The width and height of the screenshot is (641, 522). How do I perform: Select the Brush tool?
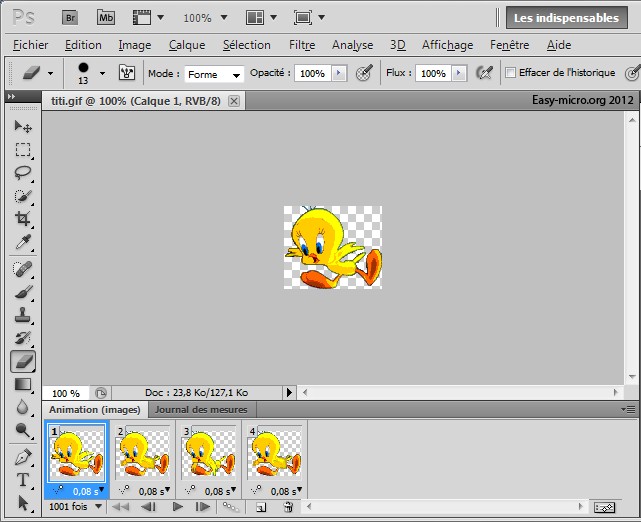23,292
